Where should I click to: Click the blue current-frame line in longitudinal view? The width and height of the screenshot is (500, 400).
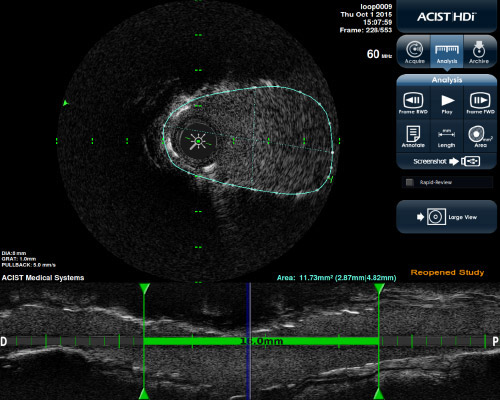[248, 341]
